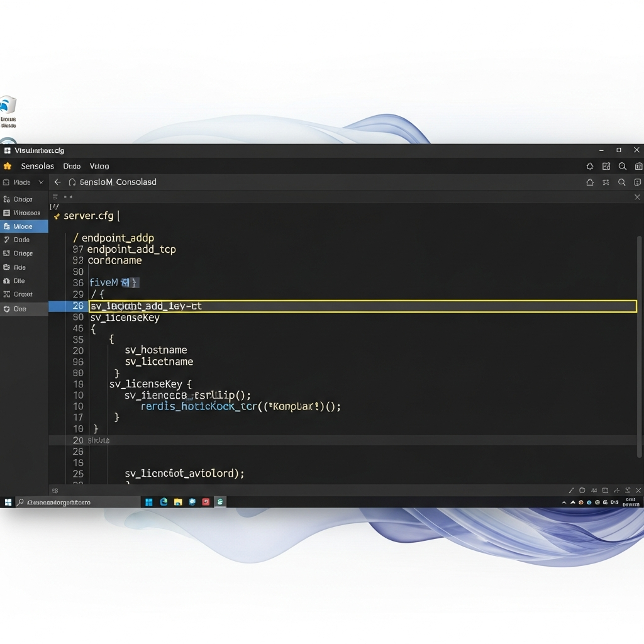This screenshot has height=644, width=644.
Task: Click line number 97 in the gutter
Action: pyautogui.click(x=78, y=249)
